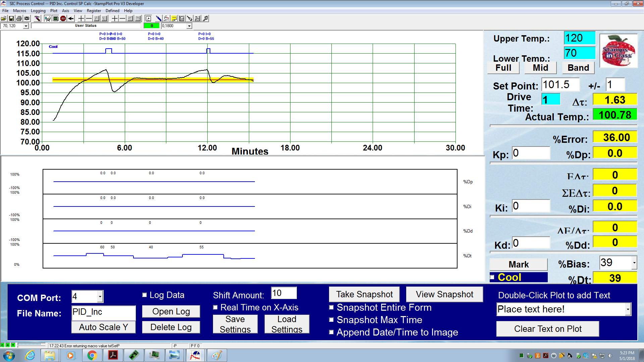Click the Band range button
644x362 pixels.
[578, 68]
